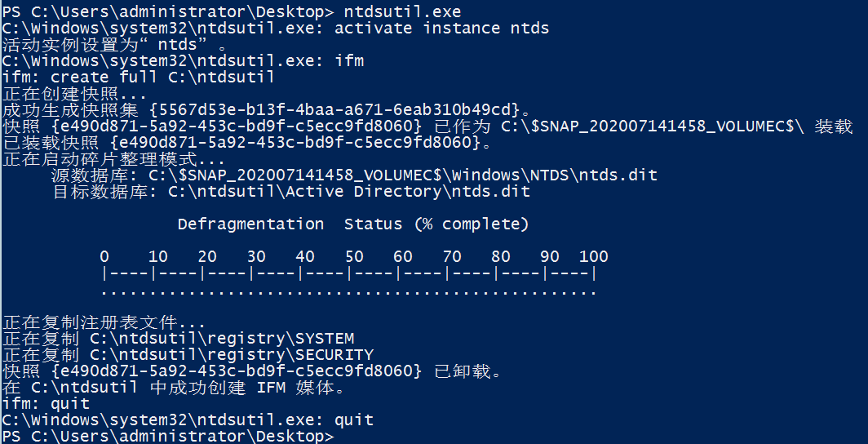The image size is (868, 444).
Task: Click the 'ifm' command on the fourth line
Action: (349, 60)
